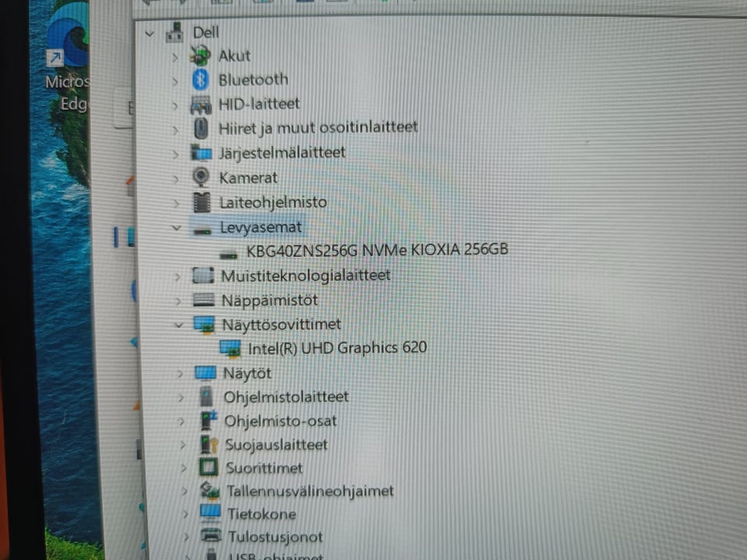
Task: Click the Ohjelmisto-osat puzzle icon
Action: (x=209, y=421)
